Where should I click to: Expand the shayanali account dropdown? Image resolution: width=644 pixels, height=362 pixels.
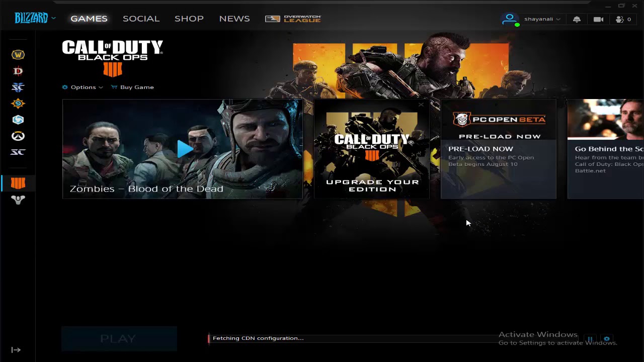click(542, 19)
